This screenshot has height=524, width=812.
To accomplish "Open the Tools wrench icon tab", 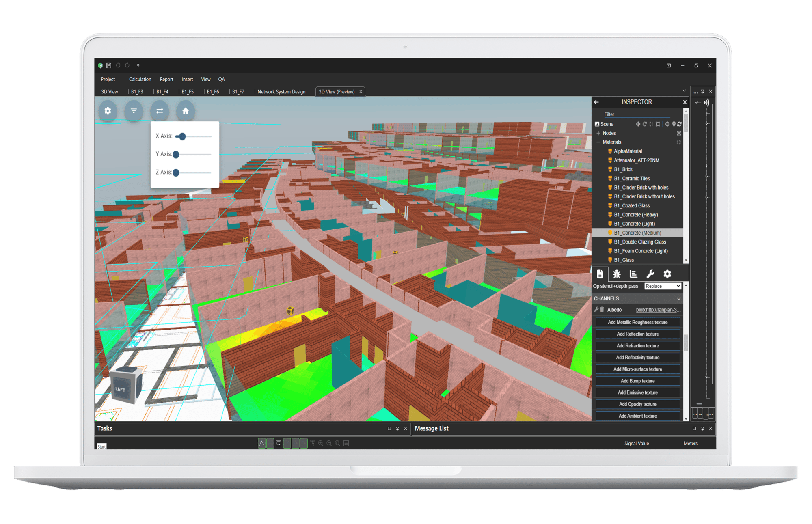I will [x=650, y=274].
